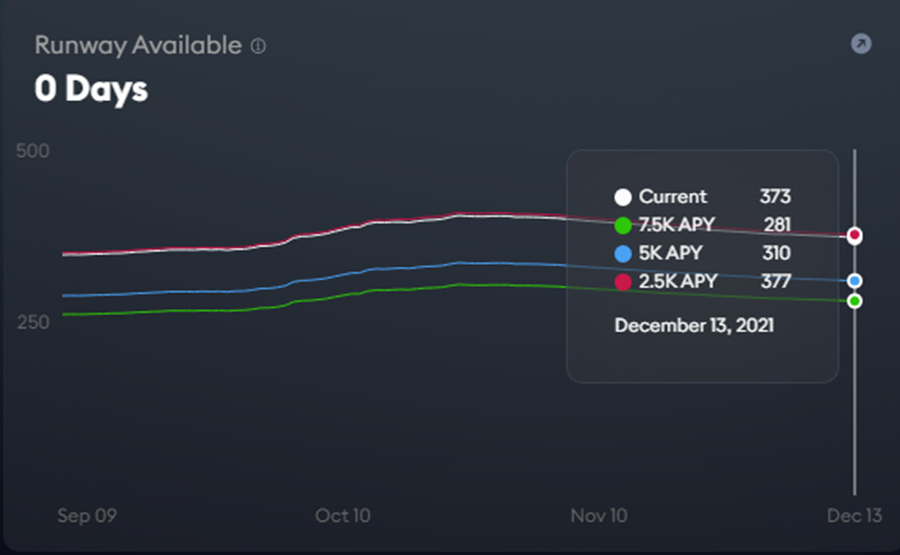Click the December 13, 2021 tooltip date
The height and width of the screenshot is (555, 900).
pyautogui.click(x=694, y=325)
